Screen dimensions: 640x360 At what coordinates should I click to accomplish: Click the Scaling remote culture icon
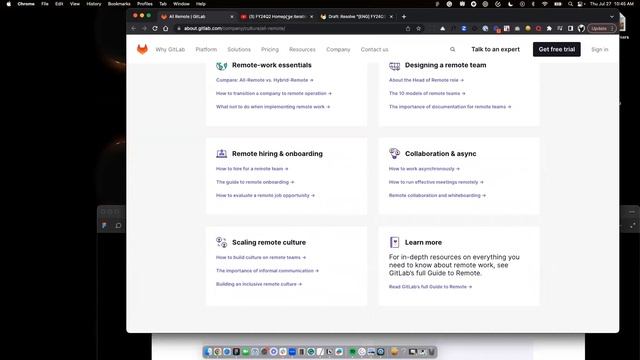pos(221,242)
